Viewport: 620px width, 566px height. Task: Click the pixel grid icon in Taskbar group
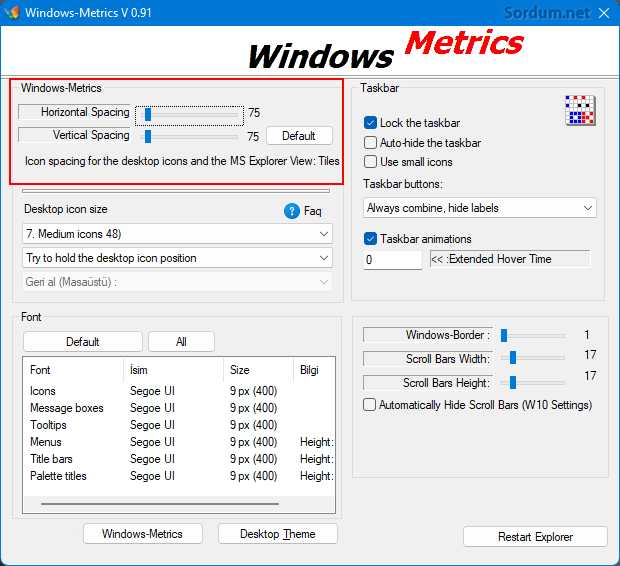(580, 110)
